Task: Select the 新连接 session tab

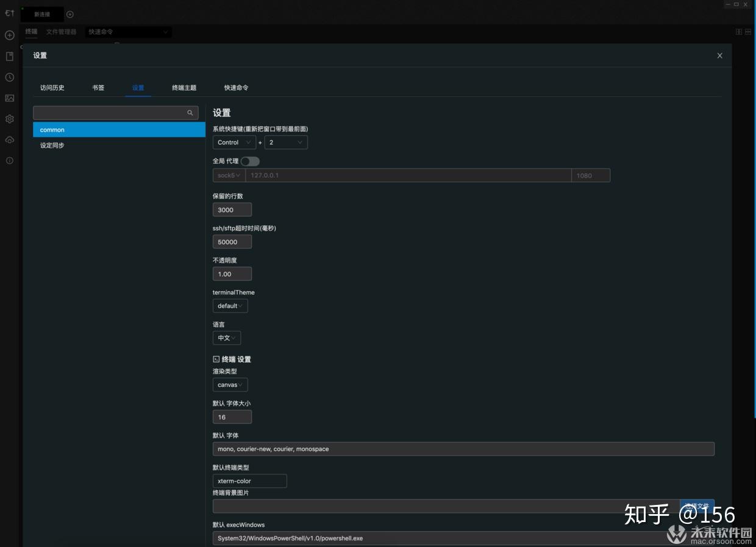Action: click(x=42, y=14)
